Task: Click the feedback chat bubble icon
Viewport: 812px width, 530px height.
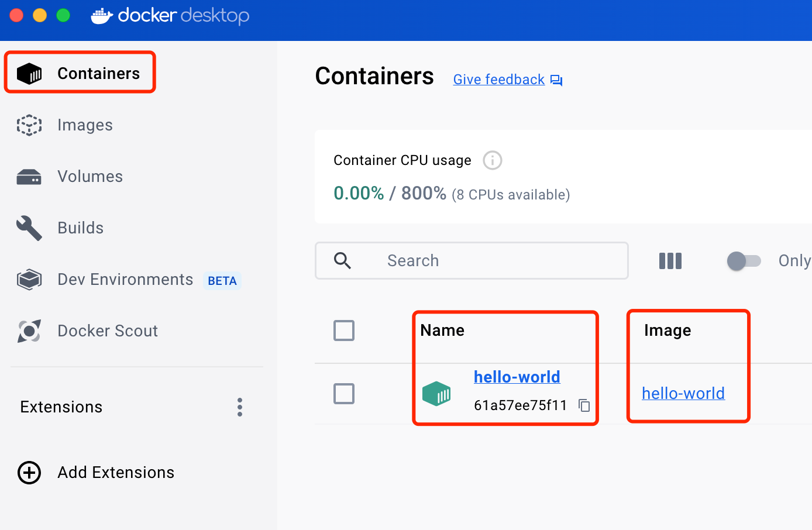Action: (556, 81)
